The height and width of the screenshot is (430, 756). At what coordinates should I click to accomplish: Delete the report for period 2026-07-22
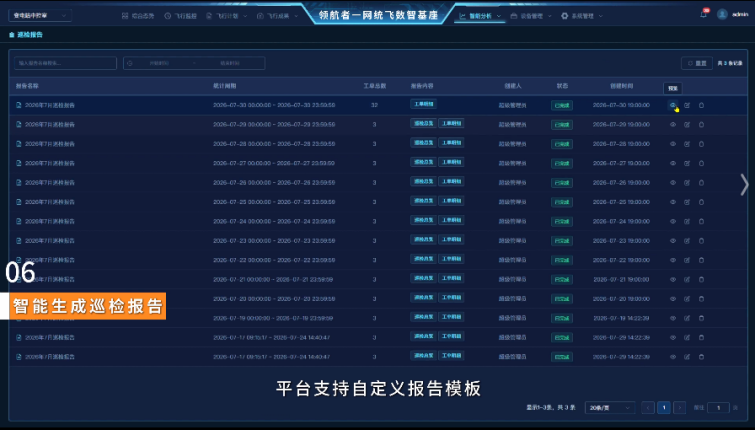pyautogui.click(x=702, y=260)
